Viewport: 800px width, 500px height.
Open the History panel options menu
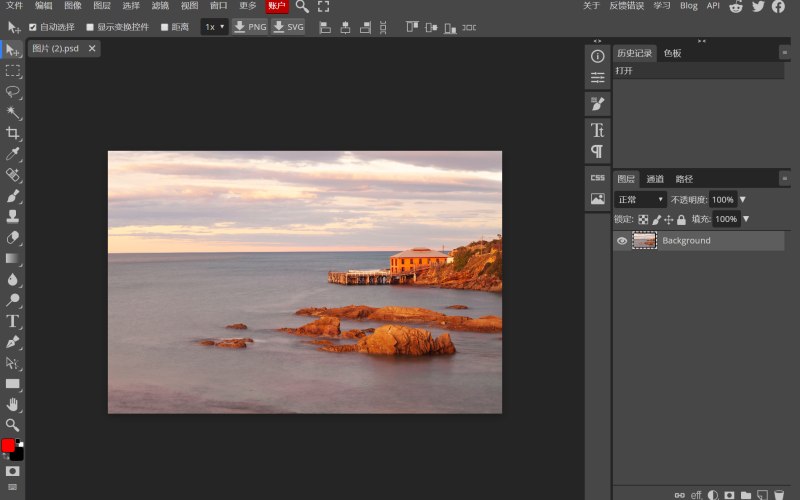pos(785,53)
